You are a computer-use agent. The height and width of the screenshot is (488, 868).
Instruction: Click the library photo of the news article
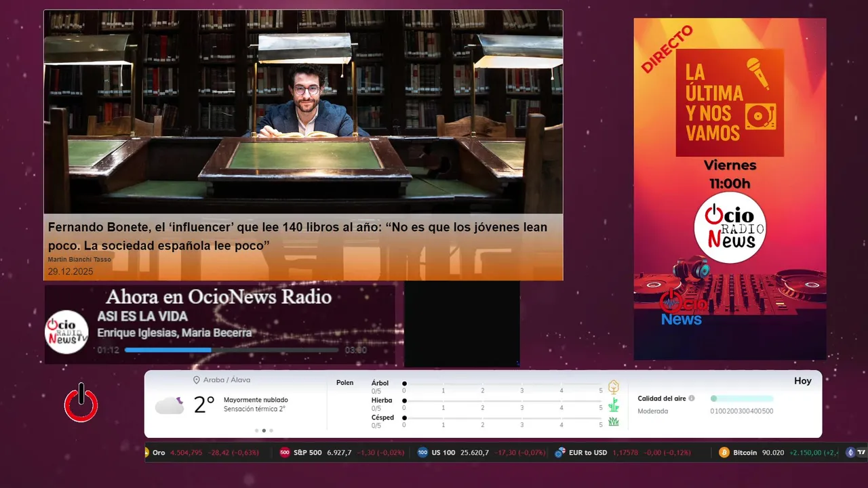[x=303, y=112]
